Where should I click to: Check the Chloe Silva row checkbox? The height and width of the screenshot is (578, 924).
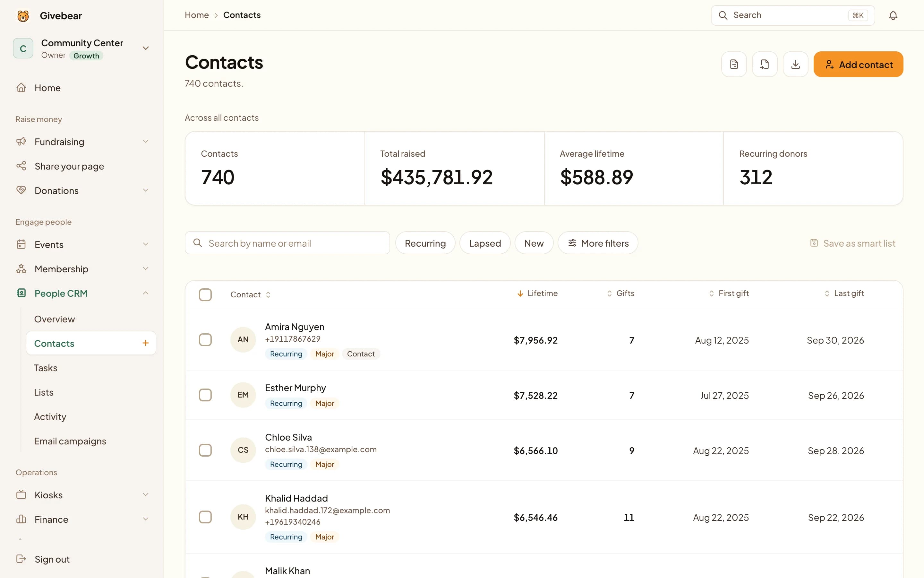tap(205, 450)
